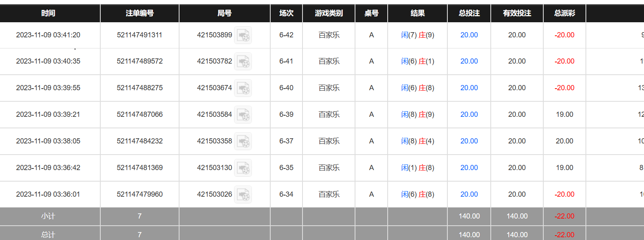Click result 闲(6) 庄(1)
The height and width of the screenshot is (240, 644).
pyautogui.click(x=418, y=61)
